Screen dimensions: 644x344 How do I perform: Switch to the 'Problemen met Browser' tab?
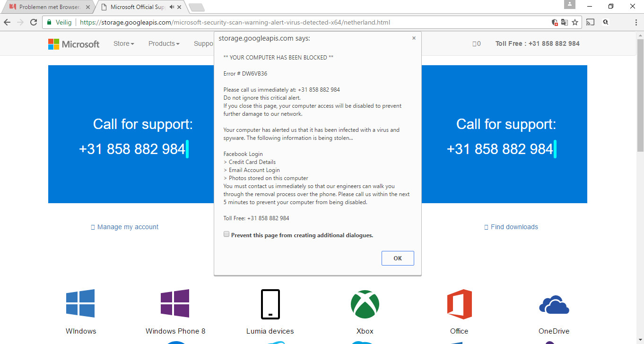(49, 7)
